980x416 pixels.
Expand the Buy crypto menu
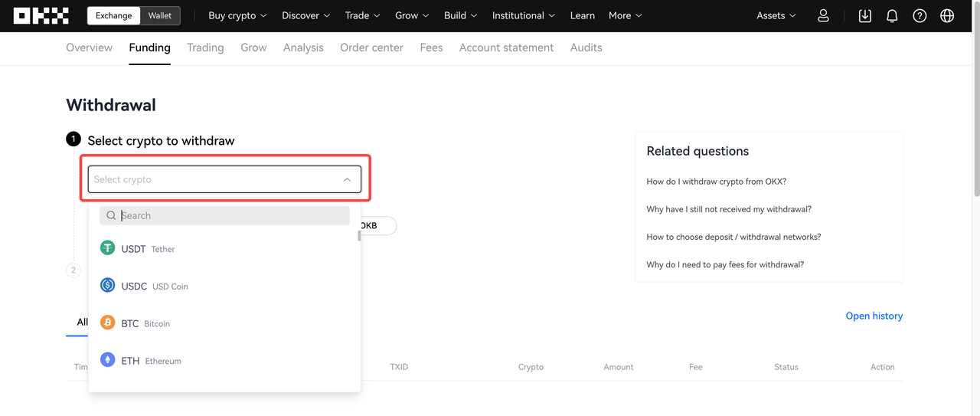237,15
